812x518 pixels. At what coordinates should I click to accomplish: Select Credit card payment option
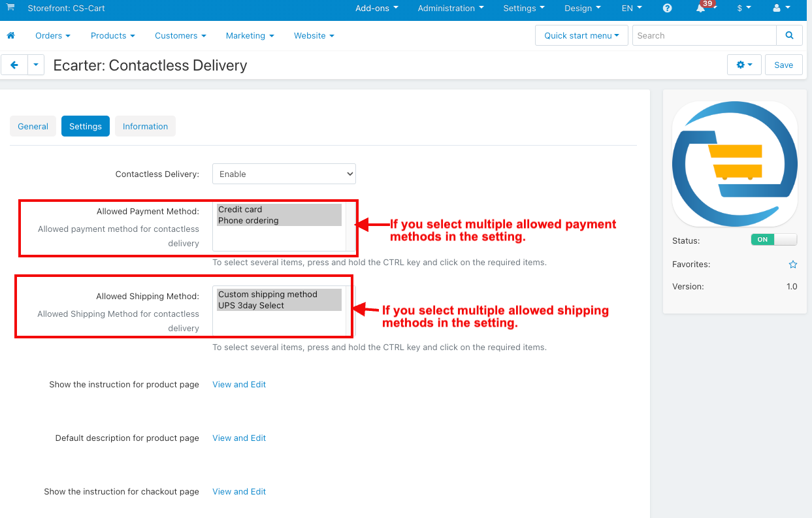(x=280, y=210)
